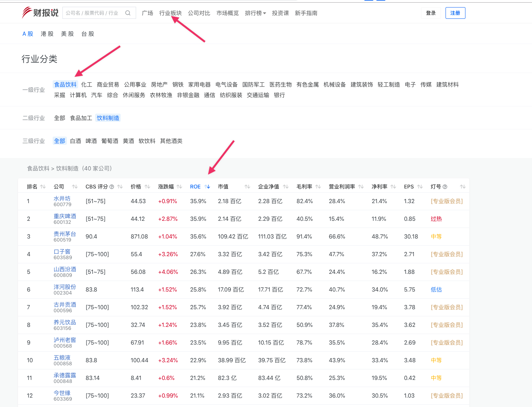
Task: Click CBS 评分 help question icon
Action: (x=112, y=187)
